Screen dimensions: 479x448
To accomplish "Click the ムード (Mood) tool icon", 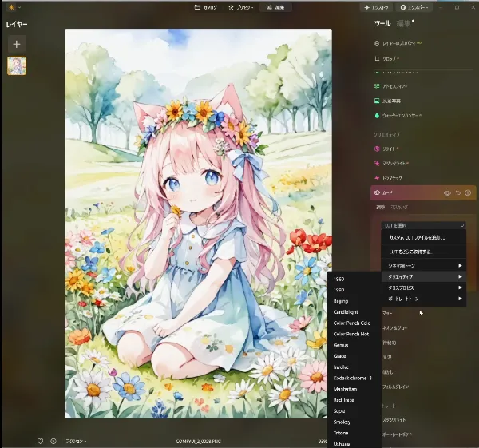I will click(377, 192).
